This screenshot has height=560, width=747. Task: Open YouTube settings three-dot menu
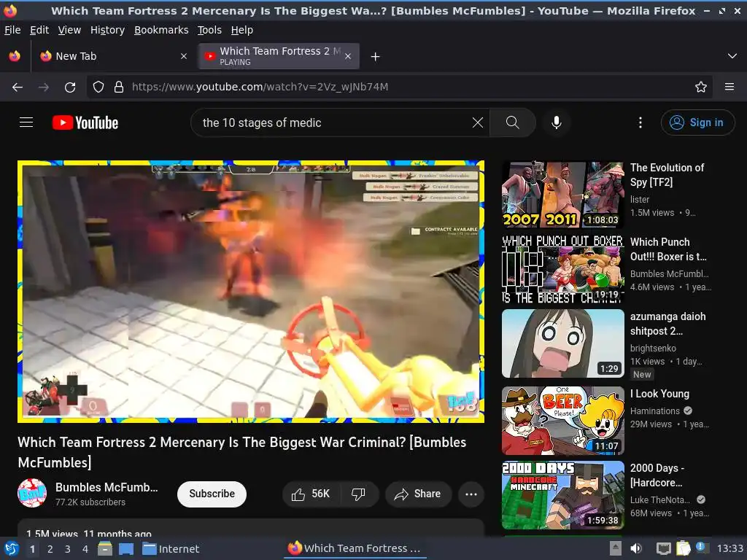640,122
